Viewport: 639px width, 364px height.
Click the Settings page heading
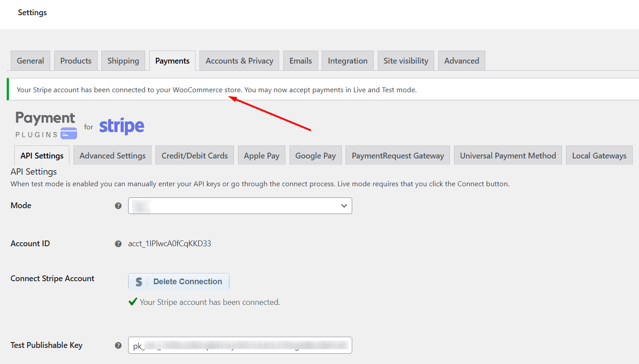32,13
